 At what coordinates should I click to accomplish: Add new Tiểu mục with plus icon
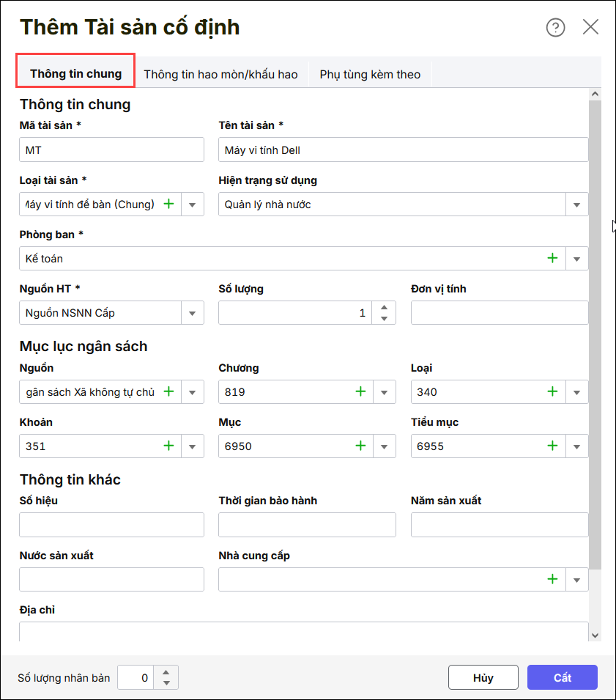pyautogui.click(x=552, y=446)
